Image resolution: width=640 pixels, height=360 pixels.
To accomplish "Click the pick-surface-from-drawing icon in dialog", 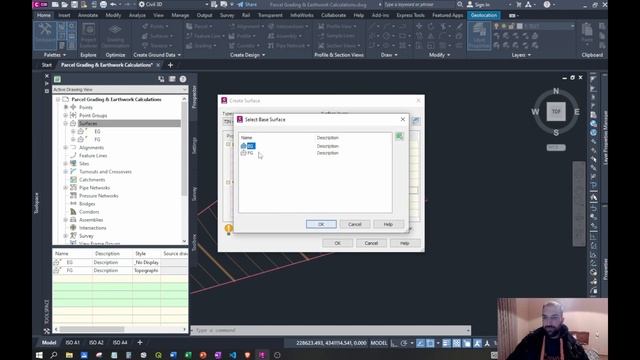I will coord(399,136).
